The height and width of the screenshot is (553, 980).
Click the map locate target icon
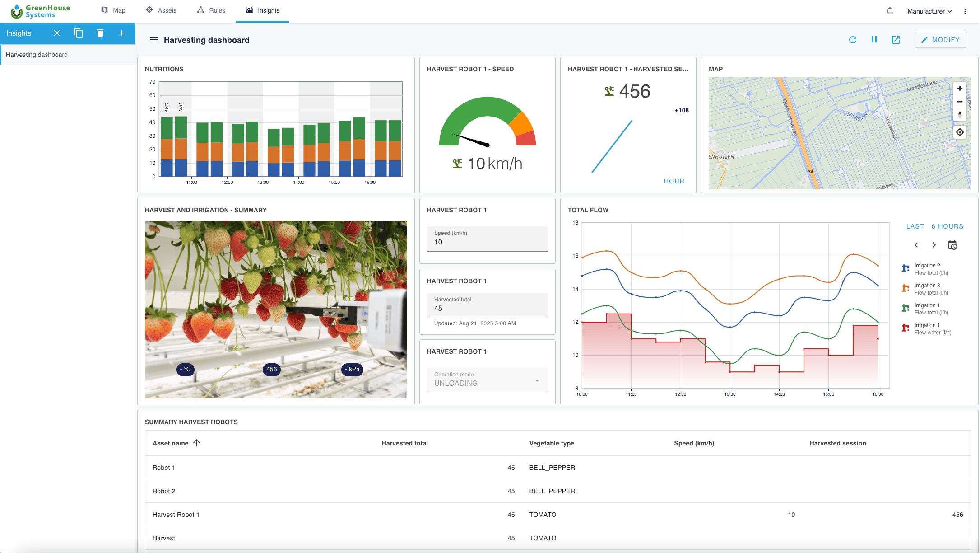960,132
